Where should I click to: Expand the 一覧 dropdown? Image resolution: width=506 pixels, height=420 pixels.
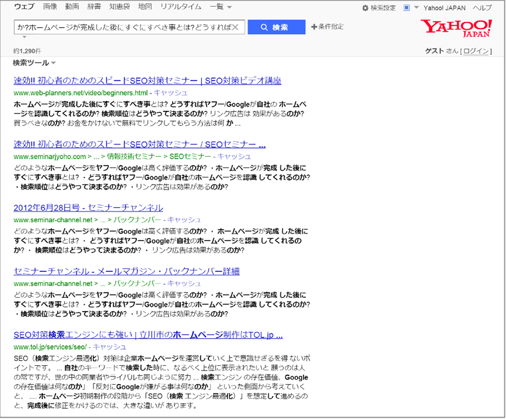[221, 7]
